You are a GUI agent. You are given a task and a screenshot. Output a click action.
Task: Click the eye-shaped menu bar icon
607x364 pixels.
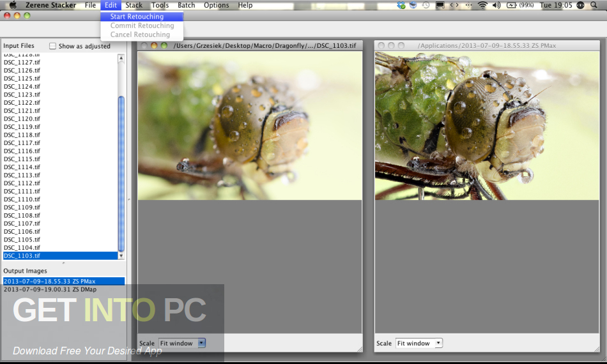coord(580,5)
